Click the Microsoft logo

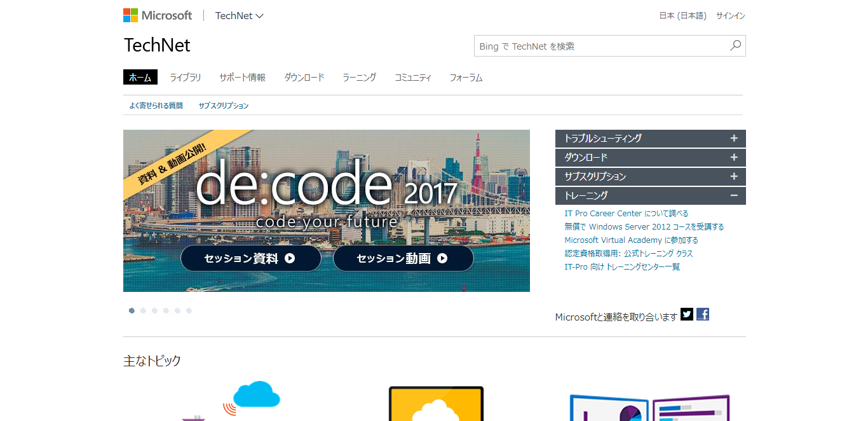pos(158,15)
